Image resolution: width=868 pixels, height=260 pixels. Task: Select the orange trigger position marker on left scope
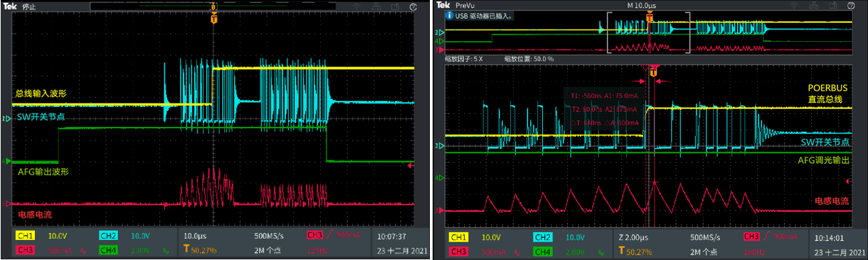pos(214,20)
